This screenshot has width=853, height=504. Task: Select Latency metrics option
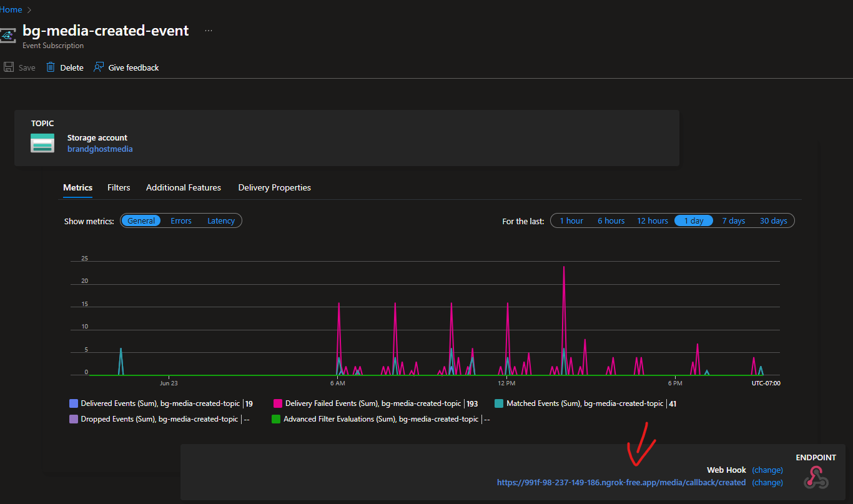click(x=221, y=220)
